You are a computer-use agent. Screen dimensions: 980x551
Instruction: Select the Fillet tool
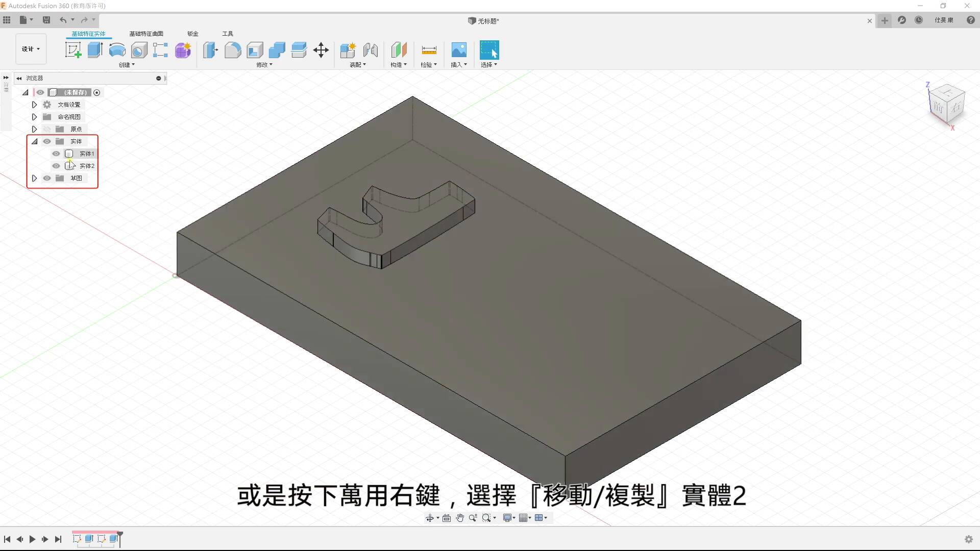[233, 50]
